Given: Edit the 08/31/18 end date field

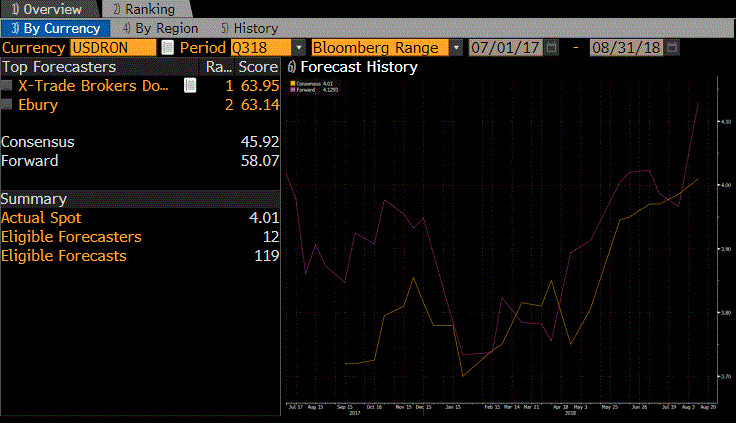Looking at the screenshot, I should click(626, 47).
